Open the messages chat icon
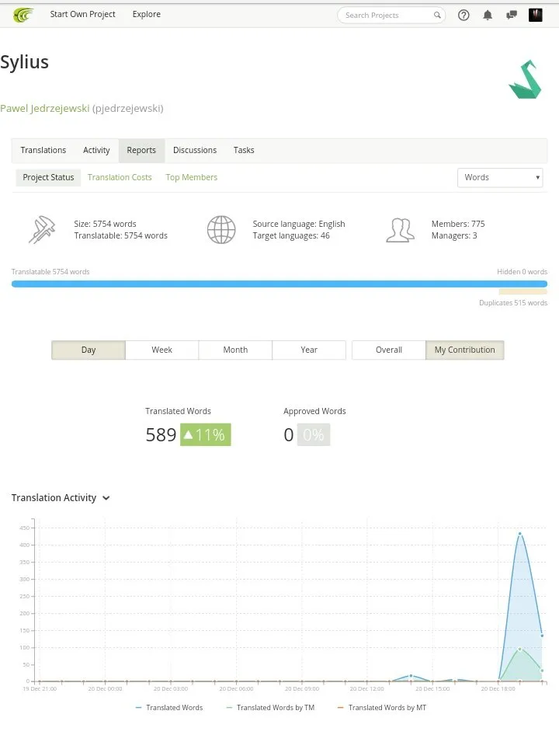Image resolution: width=559 pixels, height=756 pixels. click(512, 15)
